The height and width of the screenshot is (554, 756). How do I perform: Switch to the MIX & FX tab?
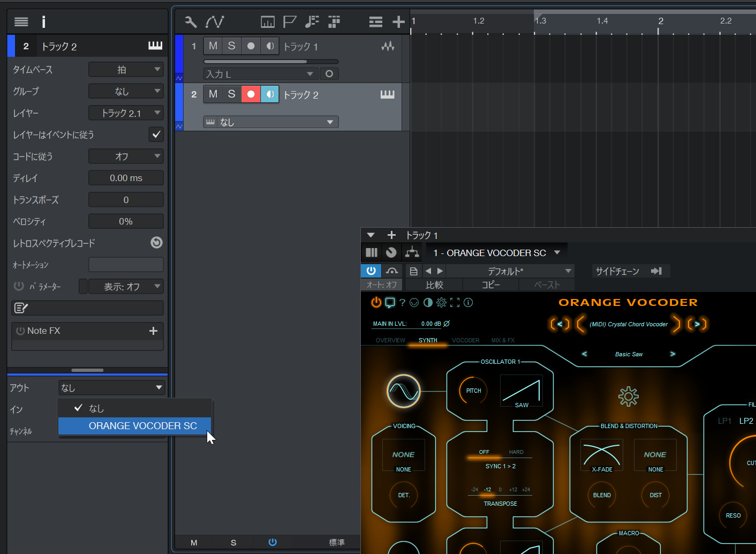(503, 340)
